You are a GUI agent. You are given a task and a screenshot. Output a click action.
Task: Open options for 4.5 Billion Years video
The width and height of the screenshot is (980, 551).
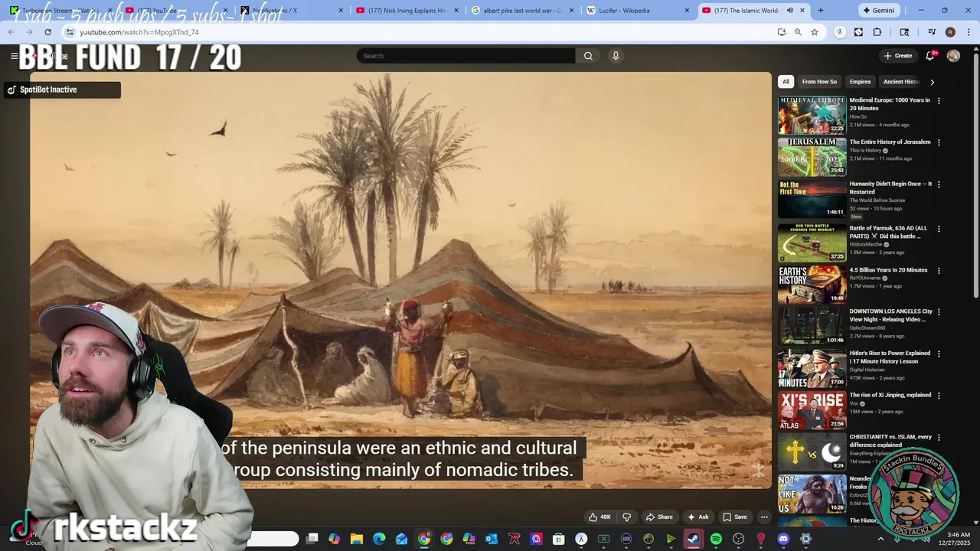coord(939,270)
